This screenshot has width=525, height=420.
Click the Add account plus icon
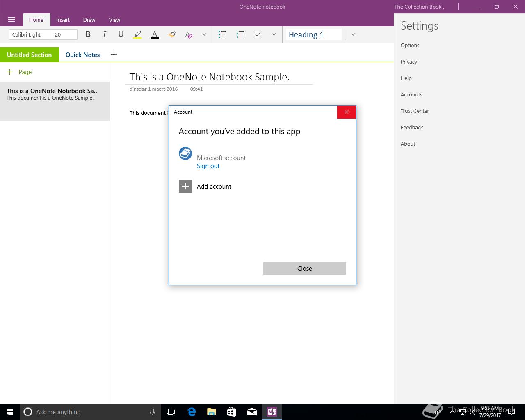[185, 186]
